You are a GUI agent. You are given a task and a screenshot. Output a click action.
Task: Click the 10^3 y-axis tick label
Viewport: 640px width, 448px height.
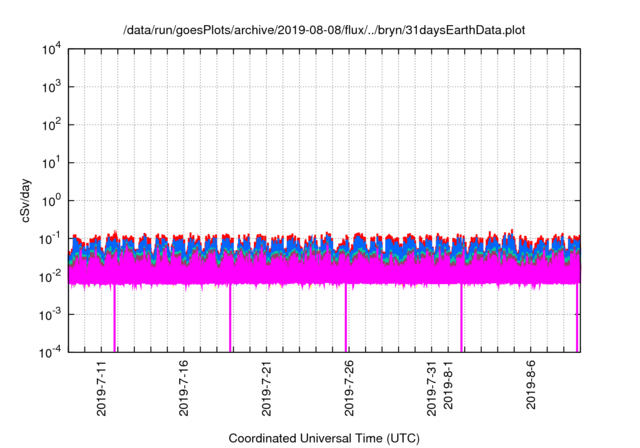coord(51,87)
